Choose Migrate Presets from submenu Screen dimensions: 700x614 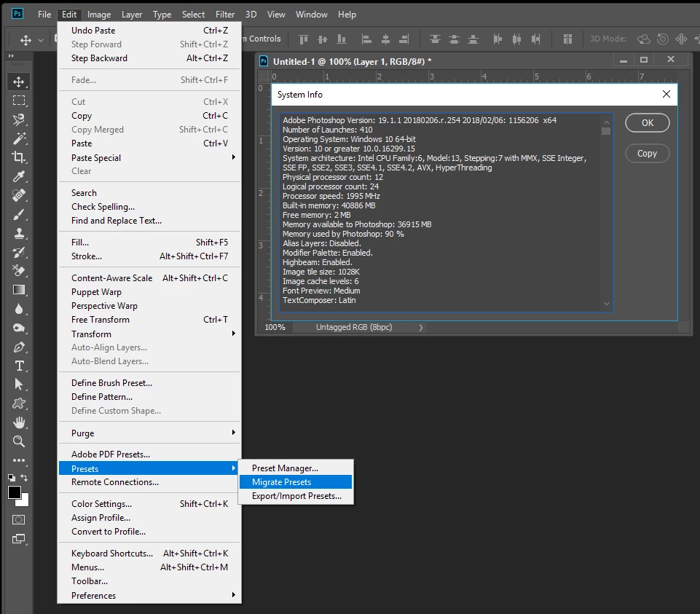click(296, 482)
